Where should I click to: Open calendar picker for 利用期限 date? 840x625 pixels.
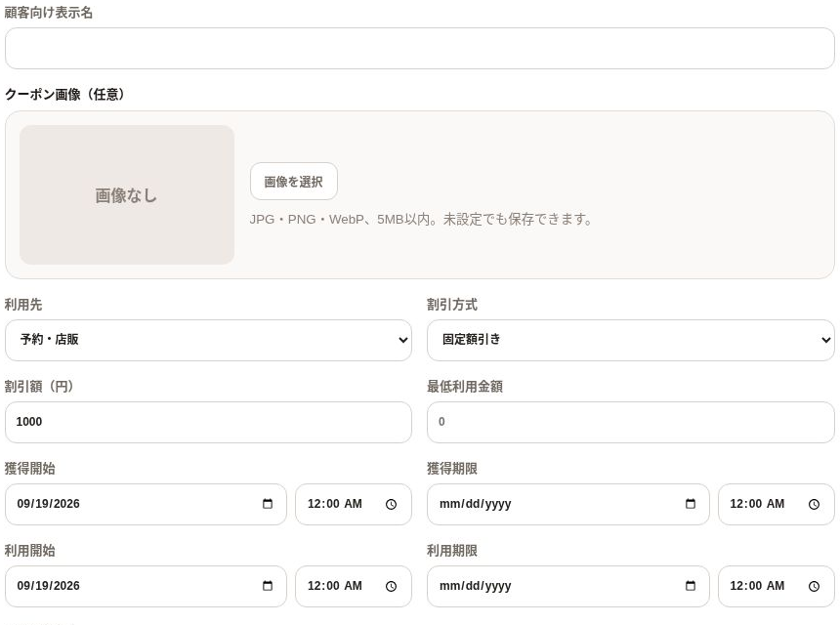coord(691,586)
